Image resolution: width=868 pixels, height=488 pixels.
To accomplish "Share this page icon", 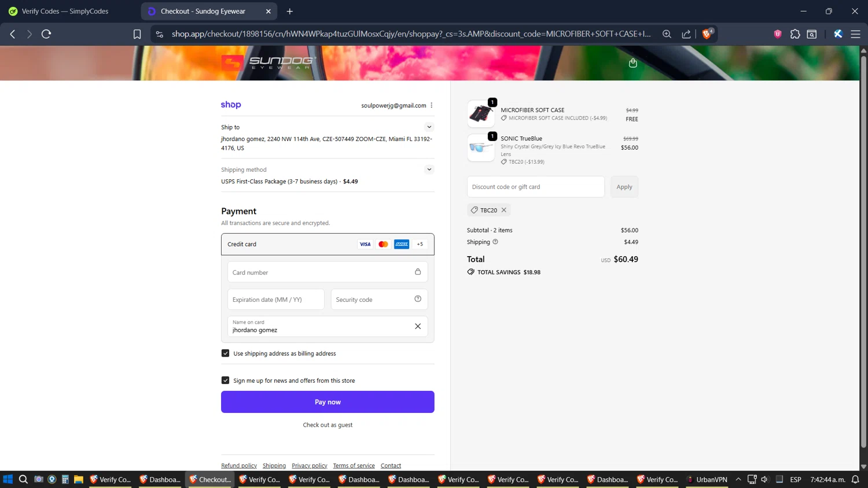I will click(x=686, y=34).
